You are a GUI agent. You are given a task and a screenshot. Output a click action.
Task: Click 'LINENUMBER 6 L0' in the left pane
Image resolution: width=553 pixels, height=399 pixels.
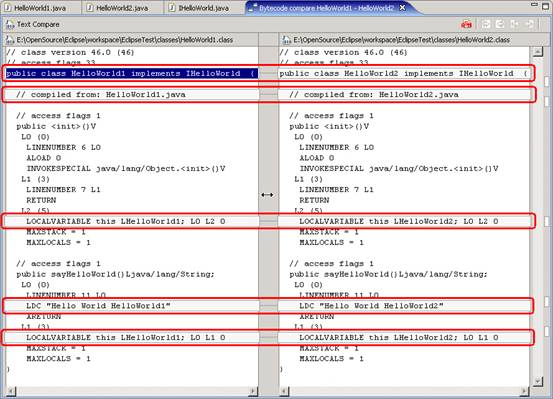point(63,147)
